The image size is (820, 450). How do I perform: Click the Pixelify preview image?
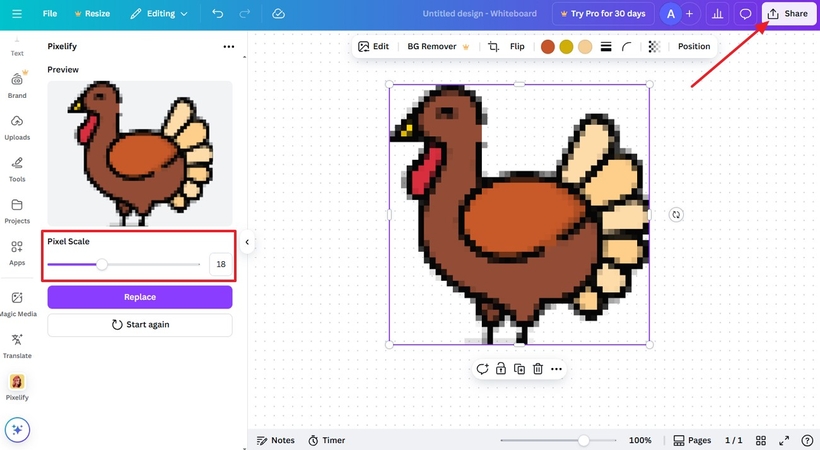[140, 153]
